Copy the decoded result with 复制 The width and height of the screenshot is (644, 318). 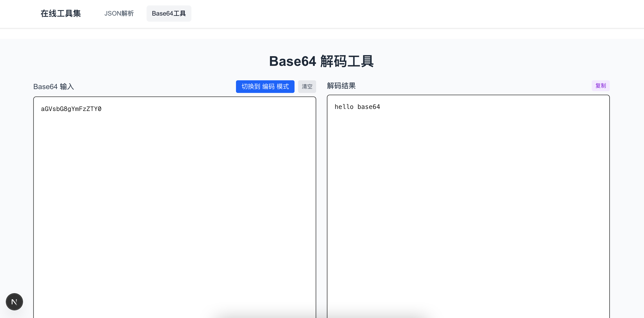tap(600, 86)
